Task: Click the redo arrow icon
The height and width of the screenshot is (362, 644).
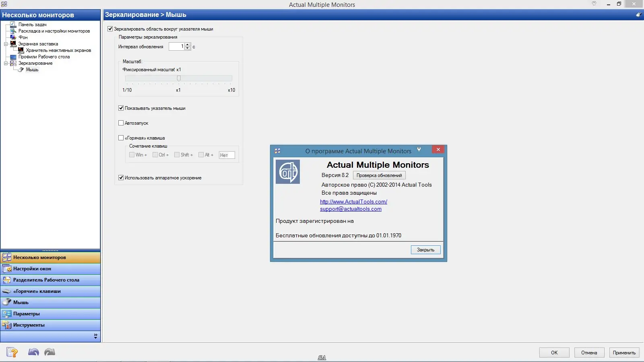Action: [50, 352]
